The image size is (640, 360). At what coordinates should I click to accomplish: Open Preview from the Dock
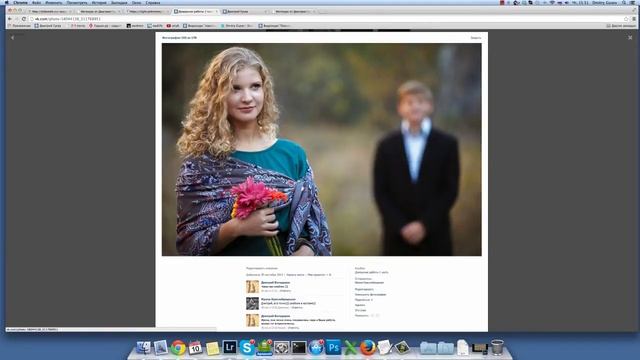click(x=160, y=347)
